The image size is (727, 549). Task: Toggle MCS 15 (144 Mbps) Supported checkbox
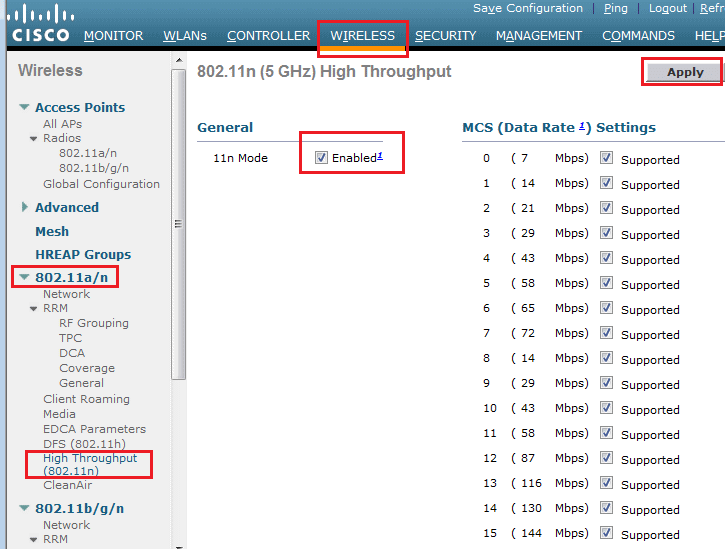pos(606,533)
